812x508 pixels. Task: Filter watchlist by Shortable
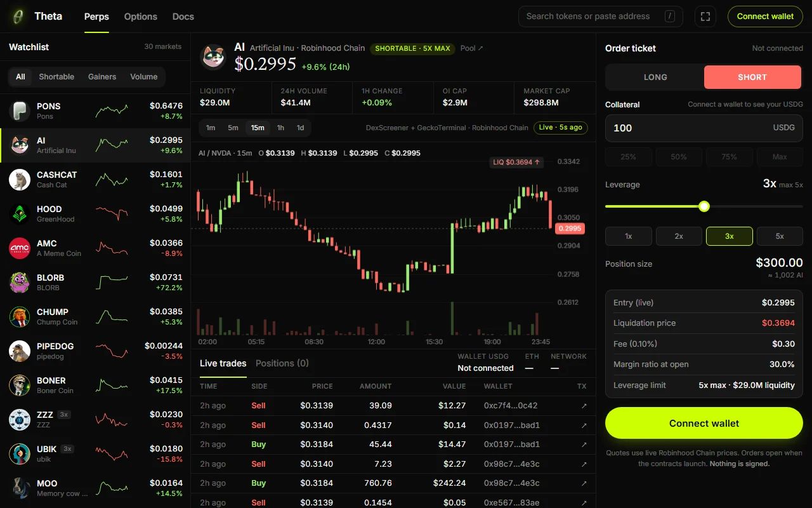click(x=56, y=77)
